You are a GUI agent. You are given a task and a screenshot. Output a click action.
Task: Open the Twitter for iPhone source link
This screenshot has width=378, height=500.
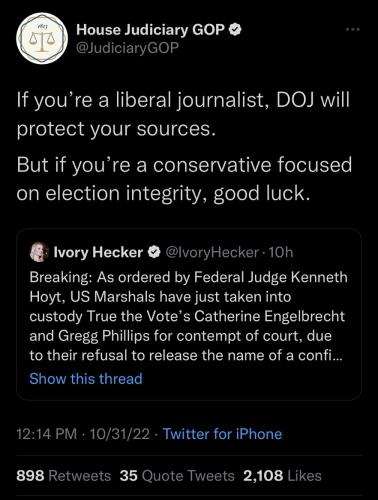[222, 434]
